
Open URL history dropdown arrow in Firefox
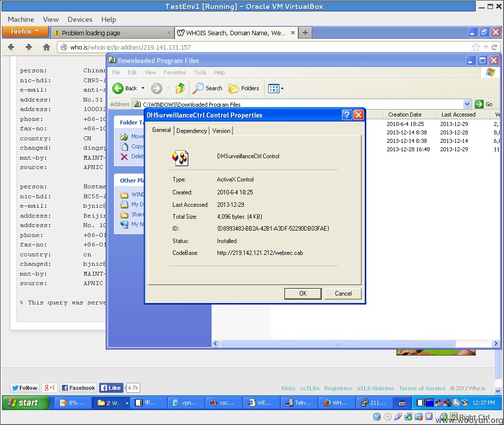(x=486, y=47)
